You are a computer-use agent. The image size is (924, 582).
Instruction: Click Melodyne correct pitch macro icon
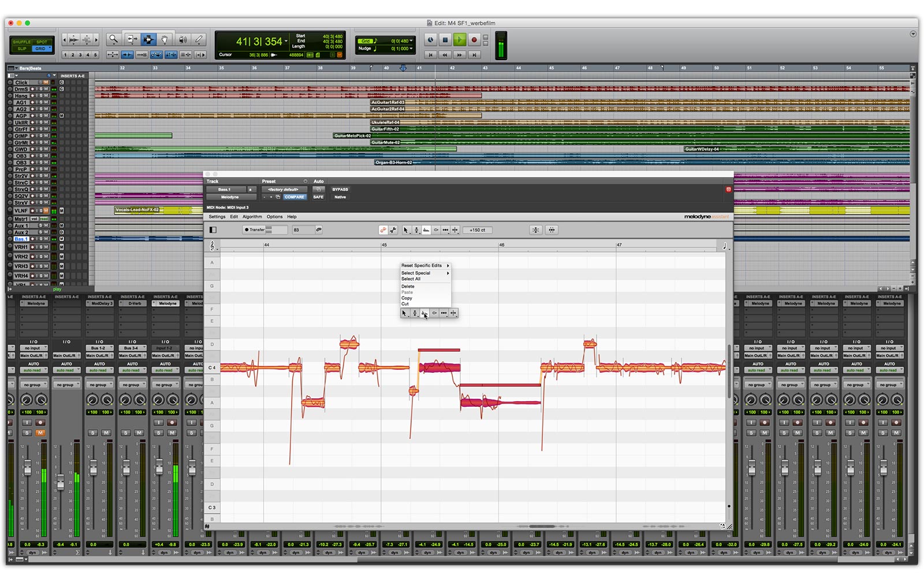click(x=536, y=230)
